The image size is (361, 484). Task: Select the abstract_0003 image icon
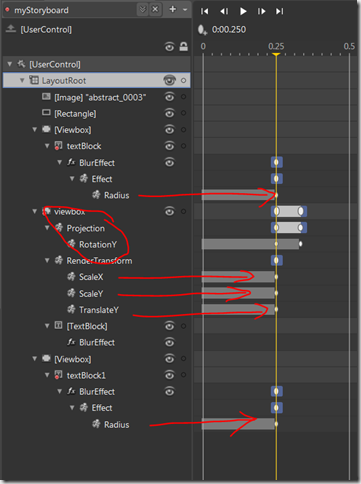(46, 97)
